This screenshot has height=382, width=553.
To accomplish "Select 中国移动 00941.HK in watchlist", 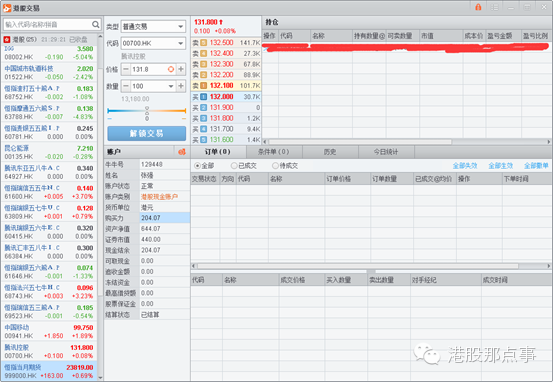I will [49, 332].
